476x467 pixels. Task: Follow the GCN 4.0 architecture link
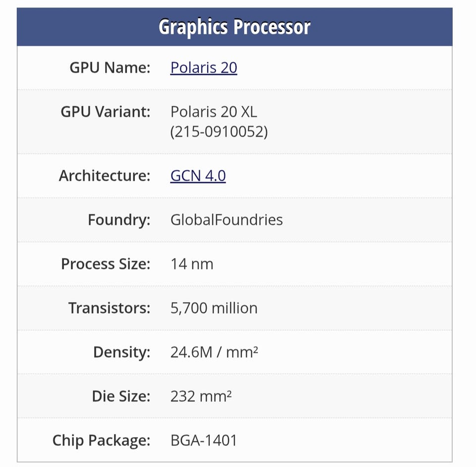198,176
